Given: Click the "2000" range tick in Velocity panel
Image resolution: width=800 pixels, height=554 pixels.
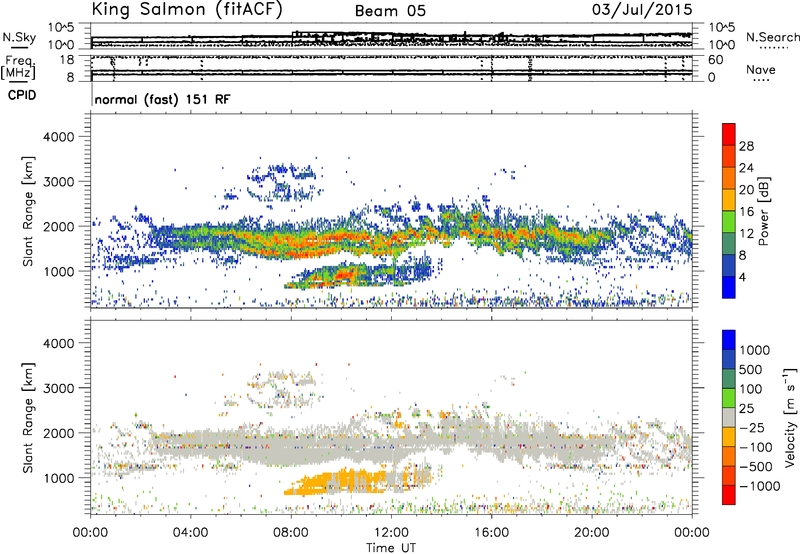Looking at the screenshot, I should click(x=58, y=433).
